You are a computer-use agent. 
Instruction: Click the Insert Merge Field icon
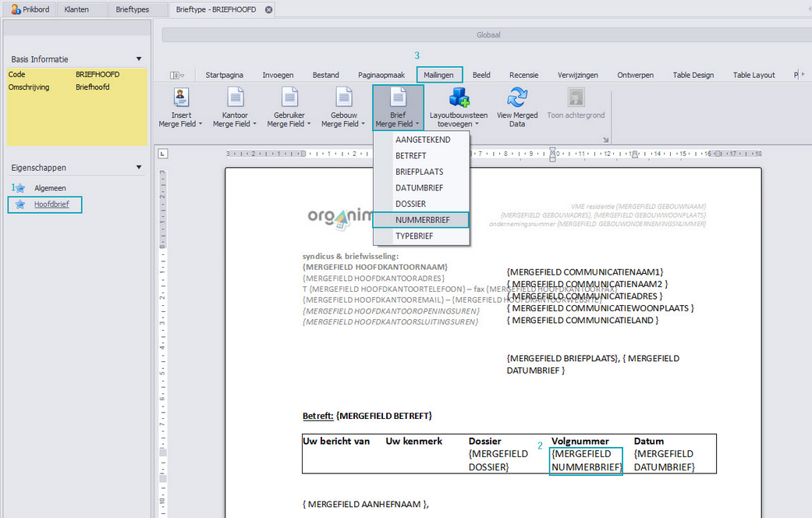coord(181,97)
